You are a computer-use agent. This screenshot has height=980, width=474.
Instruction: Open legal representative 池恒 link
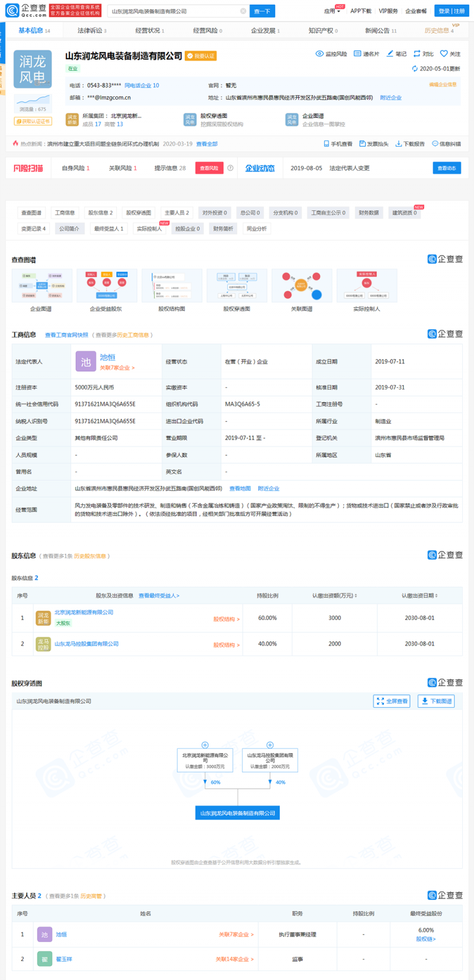107,357
